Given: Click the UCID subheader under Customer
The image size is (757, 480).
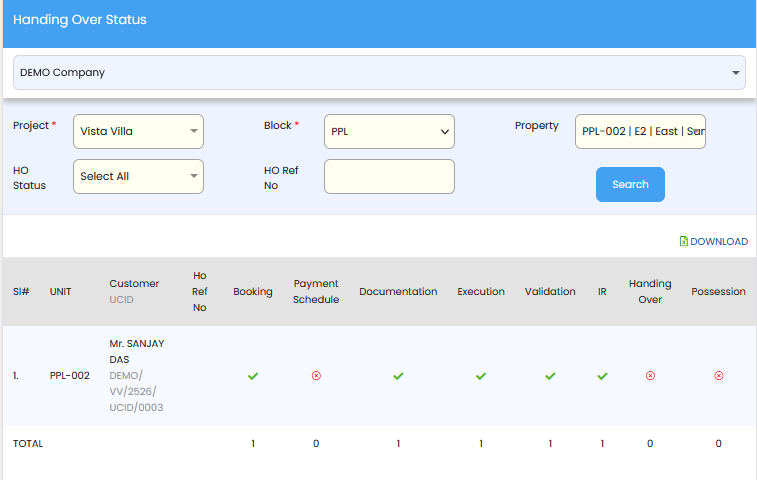Looking at the screenshot, I should pyautogui.click(x=121, y=299).
